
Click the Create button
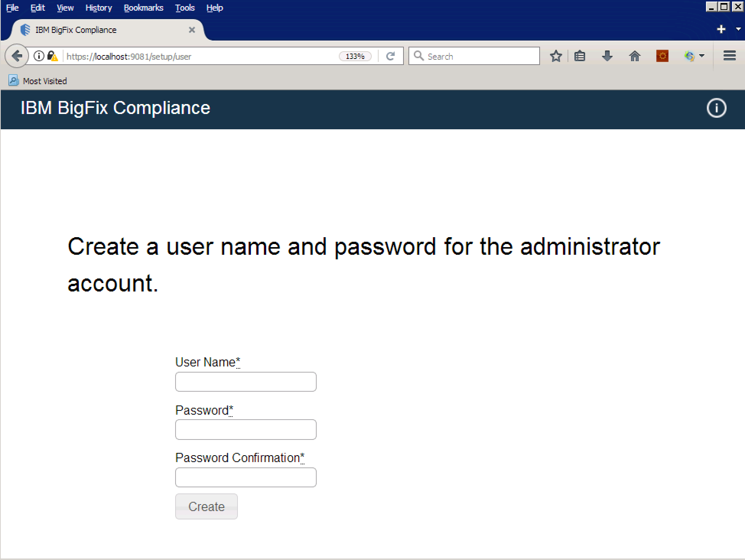(206, 506)
